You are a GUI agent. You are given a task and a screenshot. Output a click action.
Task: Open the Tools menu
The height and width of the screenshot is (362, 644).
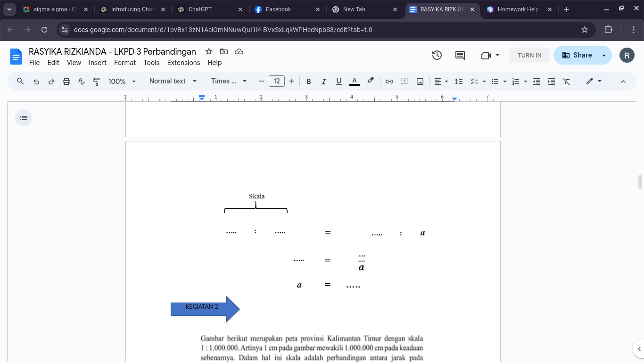coord(152,63)
